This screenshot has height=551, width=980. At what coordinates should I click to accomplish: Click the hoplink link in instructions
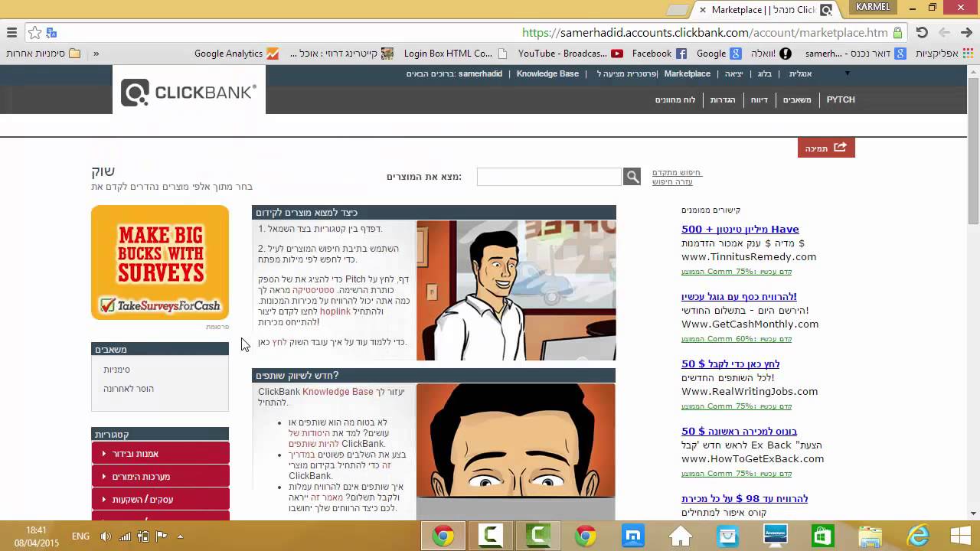(335, 311)
